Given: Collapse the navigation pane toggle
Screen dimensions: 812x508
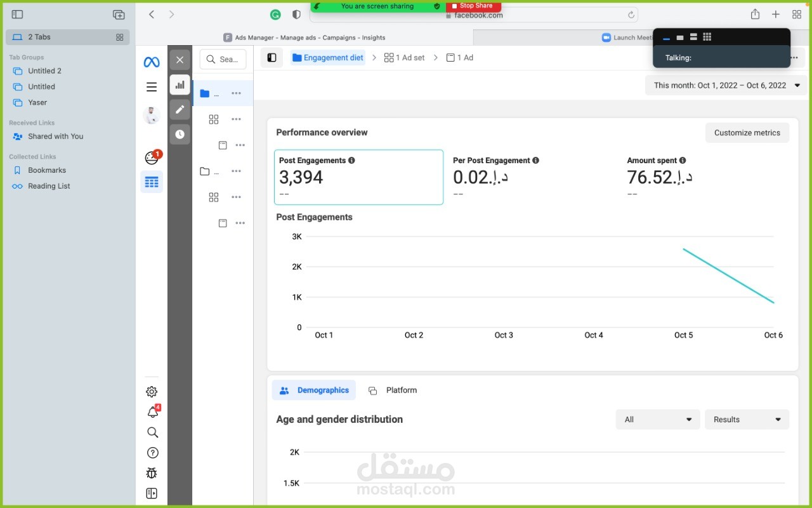Looking at the screenshot, I should pyautogui.click(x=272, y=58).
